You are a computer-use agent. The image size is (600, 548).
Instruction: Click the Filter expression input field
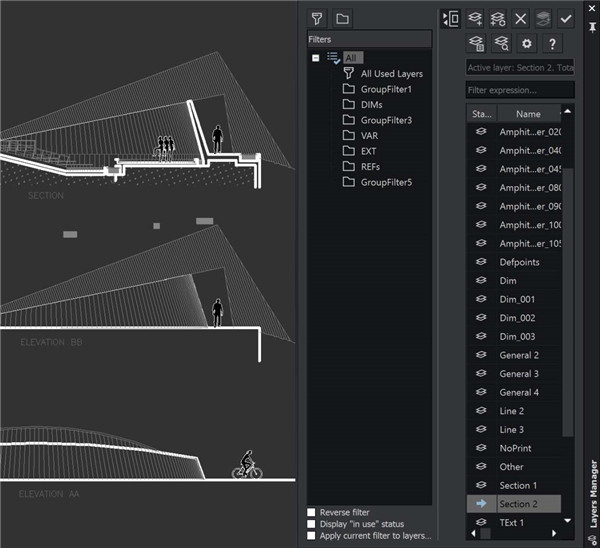tap(520, 90)
